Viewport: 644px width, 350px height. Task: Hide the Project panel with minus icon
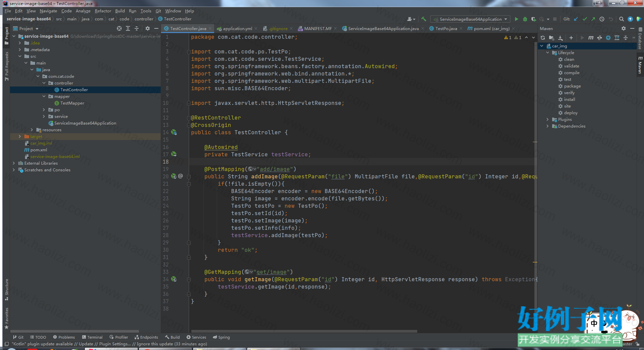point(156,28)
